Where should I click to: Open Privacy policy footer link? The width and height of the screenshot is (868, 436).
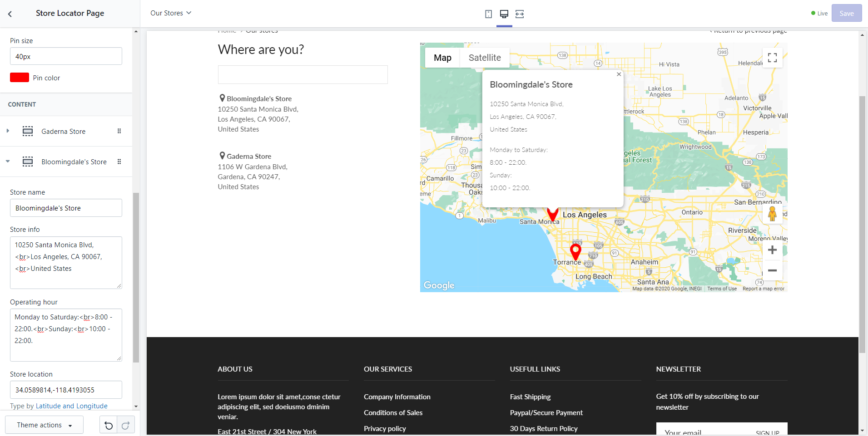385,429
